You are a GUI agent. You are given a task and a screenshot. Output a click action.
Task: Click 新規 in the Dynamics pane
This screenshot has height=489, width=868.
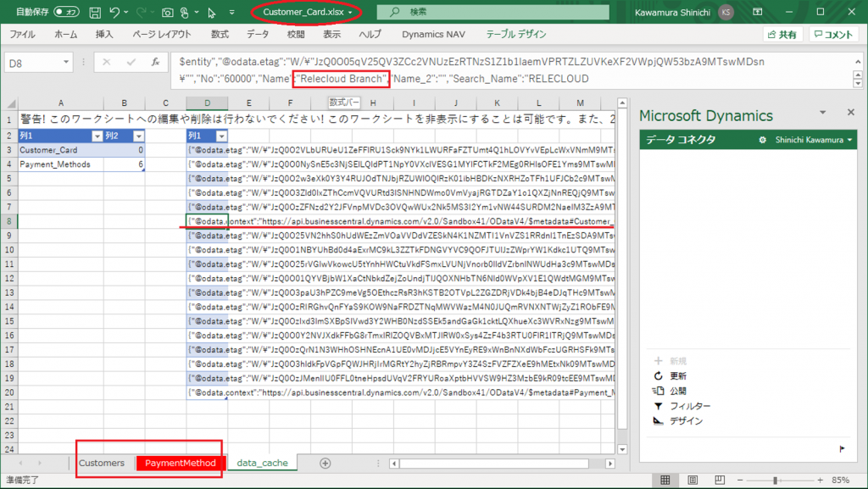point(670,361)
